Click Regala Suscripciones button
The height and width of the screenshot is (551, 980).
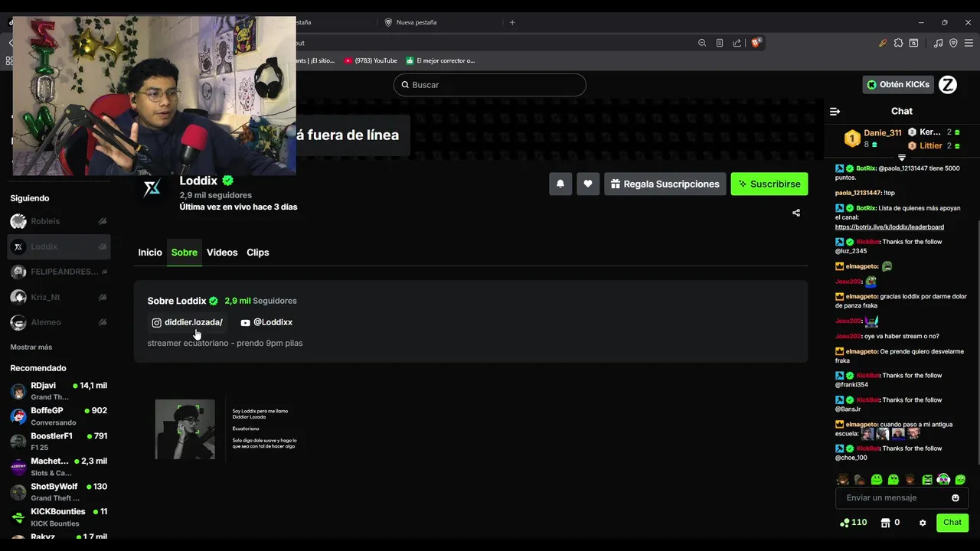pyautogui.click(x=664, y=184)
